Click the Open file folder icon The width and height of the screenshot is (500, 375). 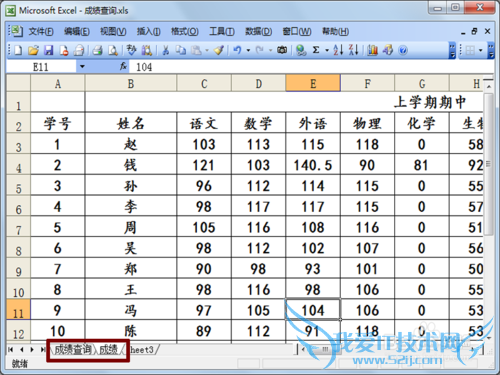(33, 50)
